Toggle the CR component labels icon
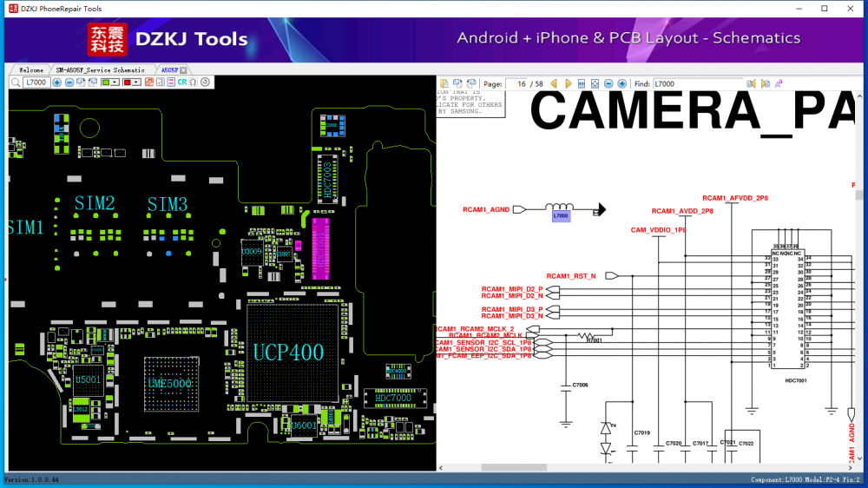This screenshot has height=488, width=868. 182,82
